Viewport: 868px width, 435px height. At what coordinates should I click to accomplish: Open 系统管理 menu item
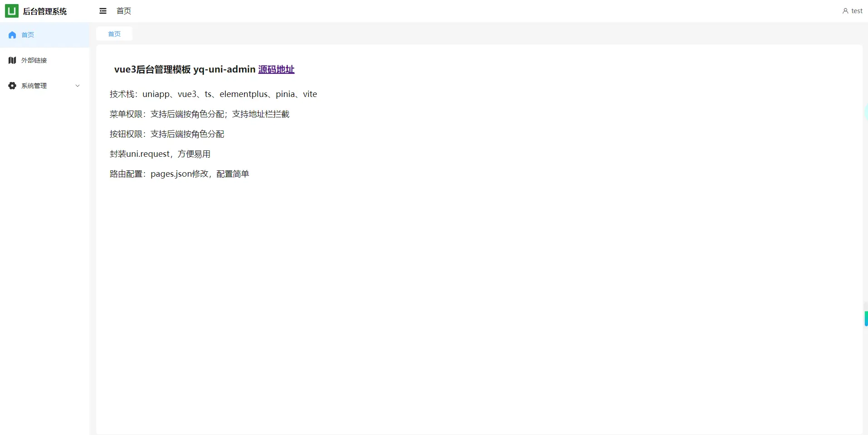(44, 86)
